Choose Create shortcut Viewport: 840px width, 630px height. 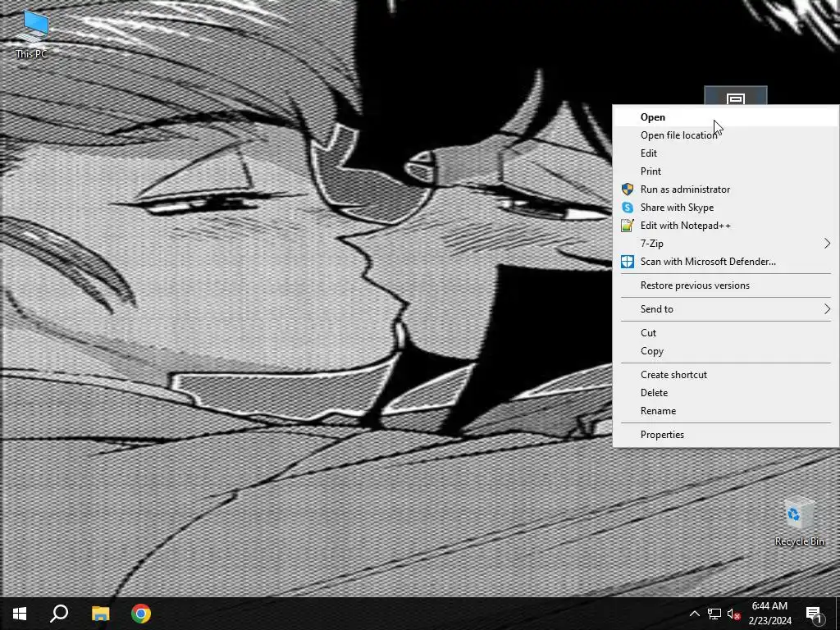click(x=726, y=374)
